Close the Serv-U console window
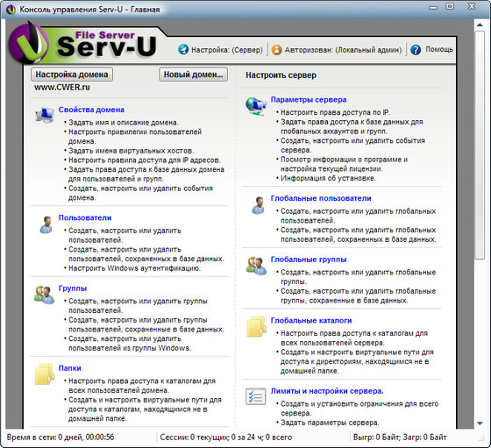Screen dimensions: 491x448 [472, 6]
